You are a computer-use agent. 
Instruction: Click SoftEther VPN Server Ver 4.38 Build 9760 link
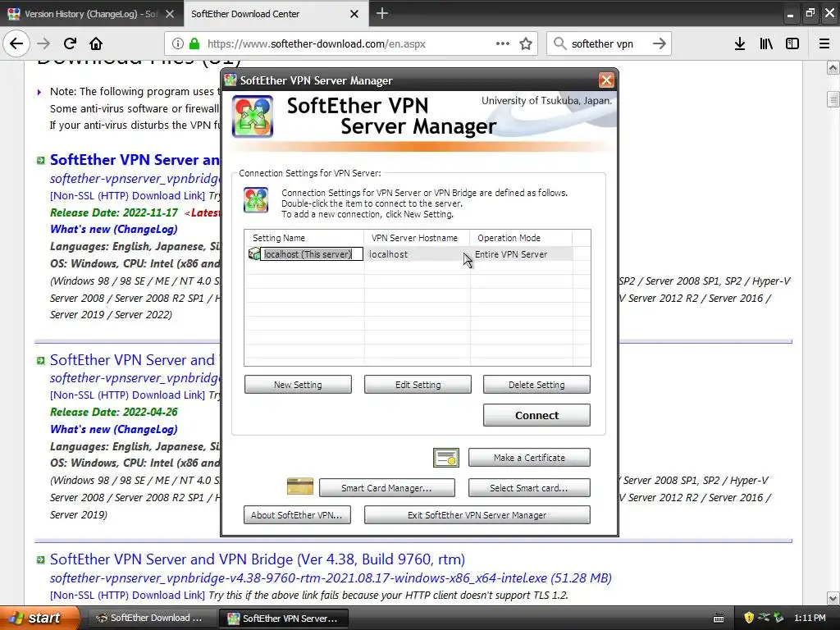257,559
